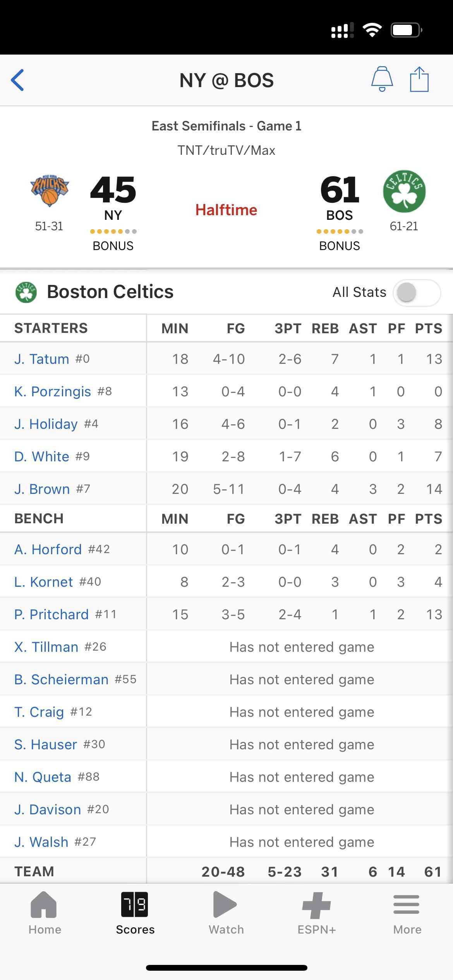Open the ESPN+ plus icon
This screenshot has height=980, width=453.
click(x=316, y=905)
